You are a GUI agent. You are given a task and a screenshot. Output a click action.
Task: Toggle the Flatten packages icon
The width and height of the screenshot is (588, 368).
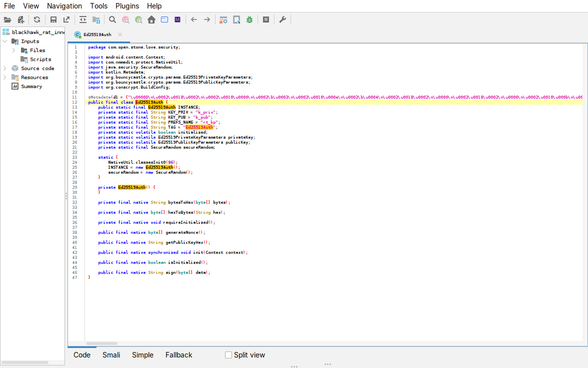click(96, 20)
